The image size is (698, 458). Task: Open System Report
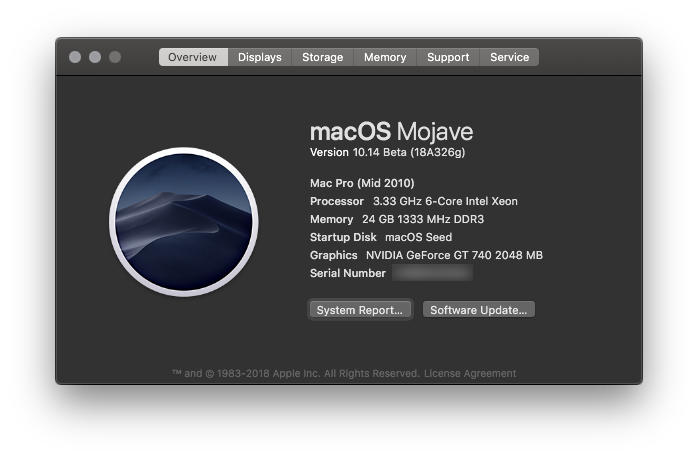coord(359,310)
